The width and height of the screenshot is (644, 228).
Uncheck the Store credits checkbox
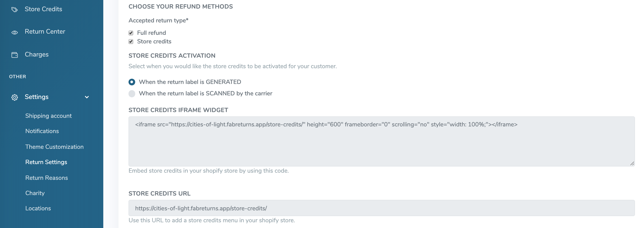pyautogui.click(x=131, y=41)
